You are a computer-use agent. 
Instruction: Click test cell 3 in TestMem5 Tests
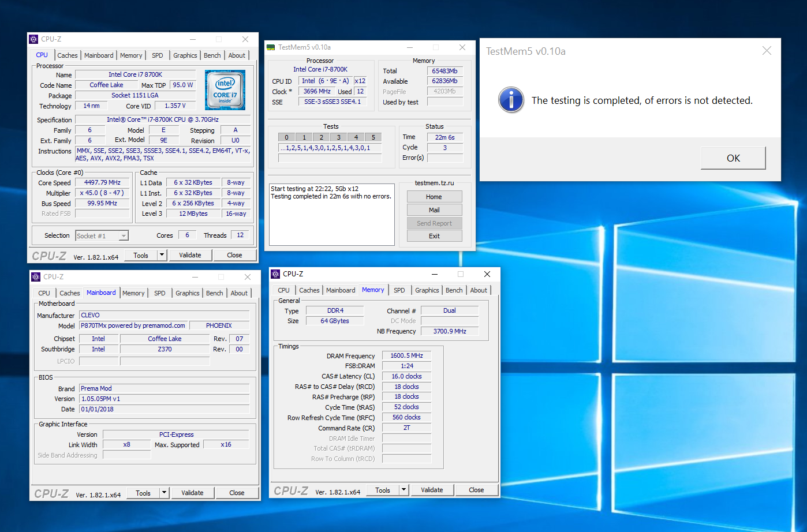(x=339, y=137)
